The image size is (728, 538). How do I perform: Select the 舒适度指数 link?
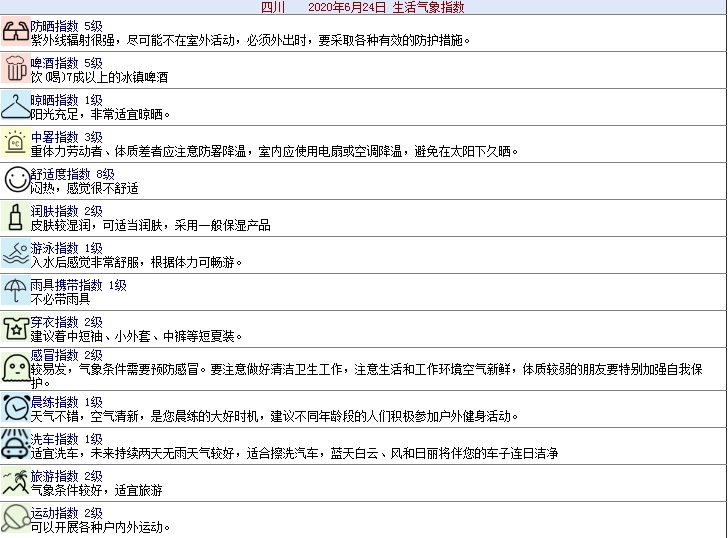click(60, 174)
